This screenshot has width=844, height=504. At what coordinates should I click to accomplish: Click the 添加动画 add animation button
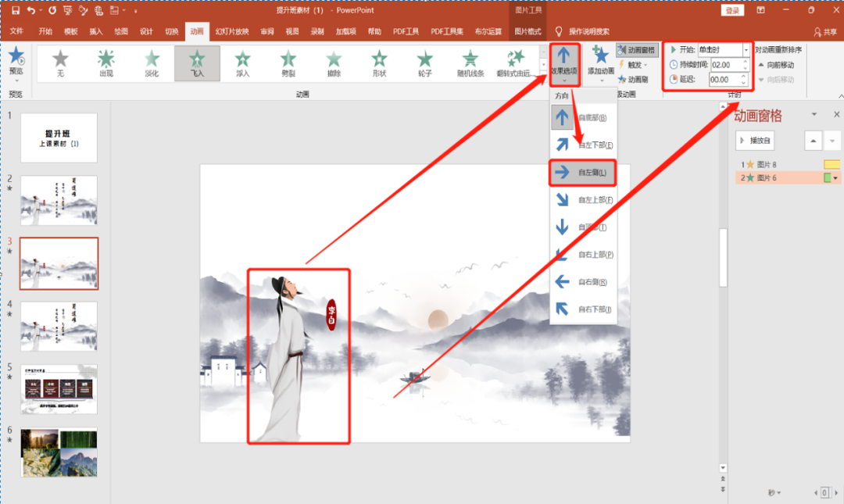point(601,63)
